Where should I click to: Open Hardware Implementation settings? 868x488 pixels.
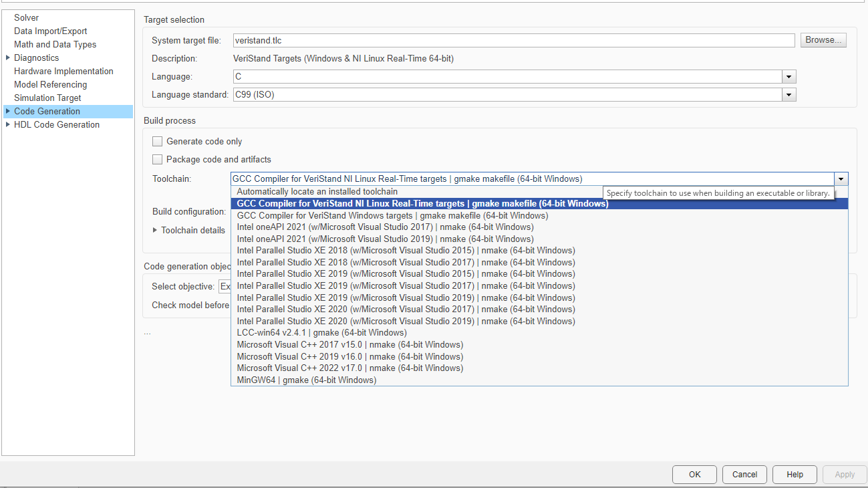coord(63,71)
